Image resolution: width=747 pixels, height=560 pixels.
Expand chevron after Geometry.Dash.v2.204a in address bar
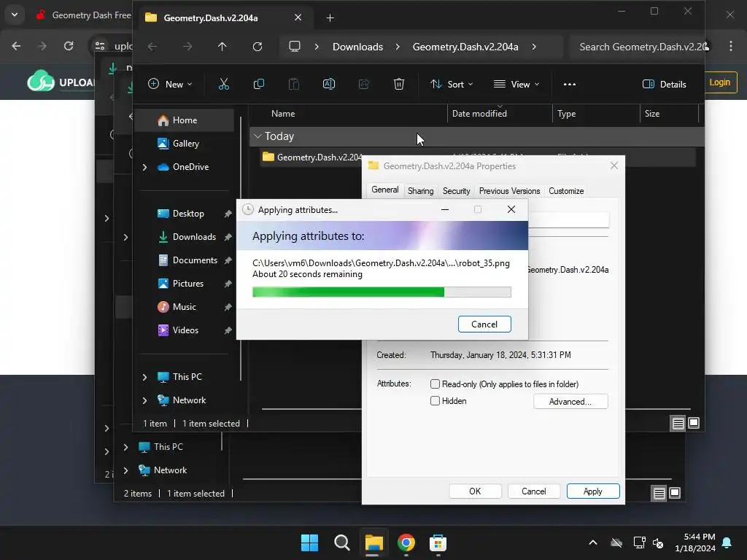coord(534,47)
